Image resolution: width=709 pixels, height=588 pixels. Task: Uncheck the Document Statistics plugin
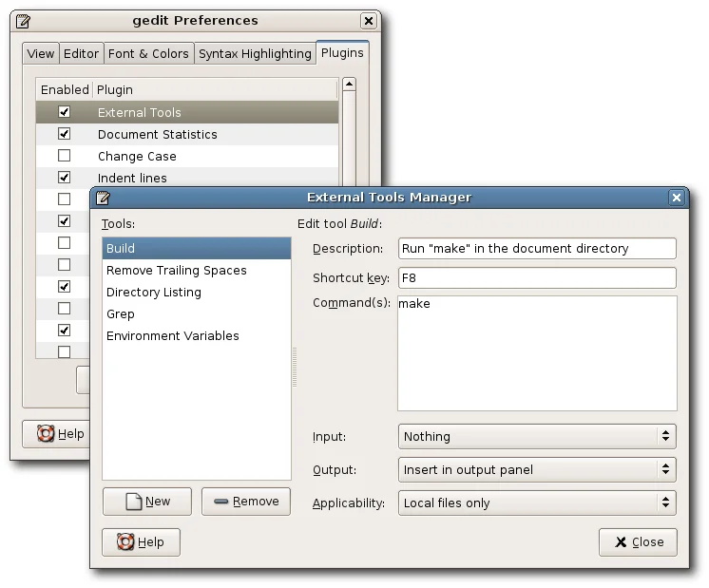click(x=65, y=134)
